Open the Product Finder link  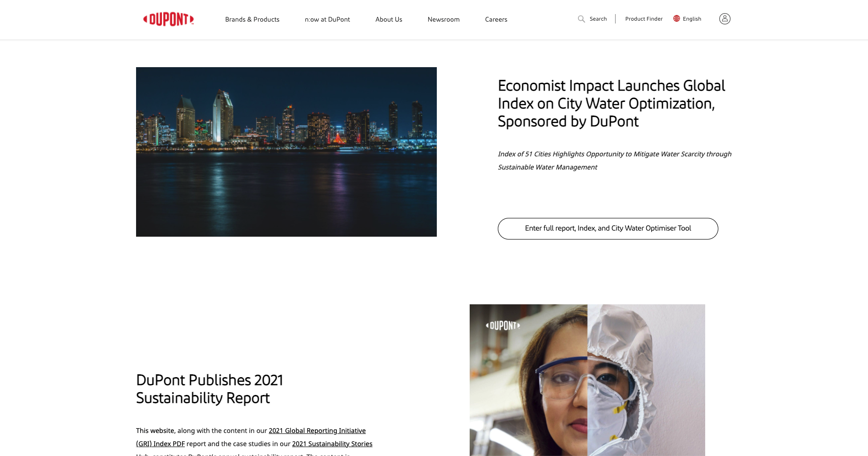click(644, 19)
